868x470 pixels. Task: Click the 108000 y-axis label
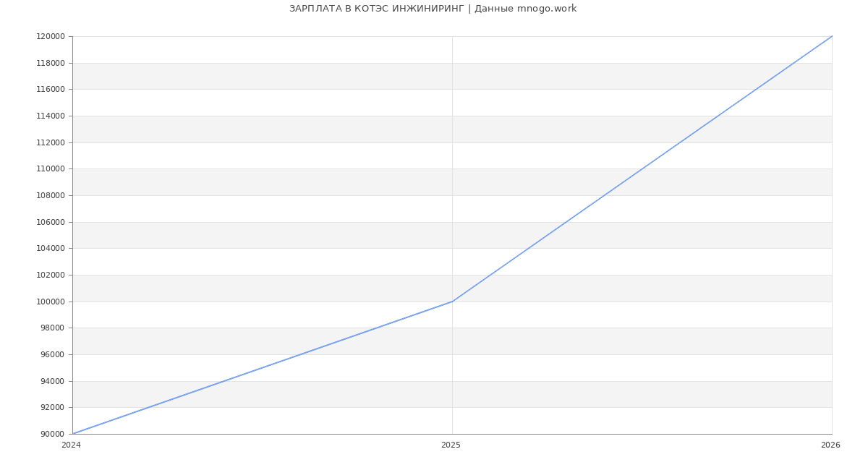click(51, 196)
